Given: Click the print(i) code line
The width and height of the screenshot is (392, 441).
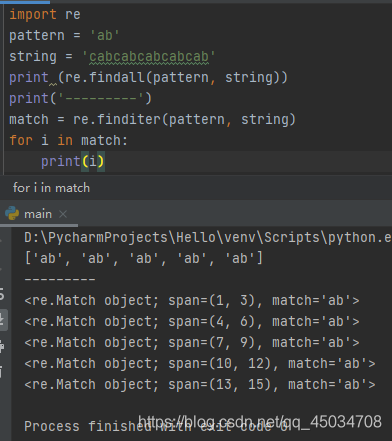Looking at the screenshot, I should [x=73, y=161].
